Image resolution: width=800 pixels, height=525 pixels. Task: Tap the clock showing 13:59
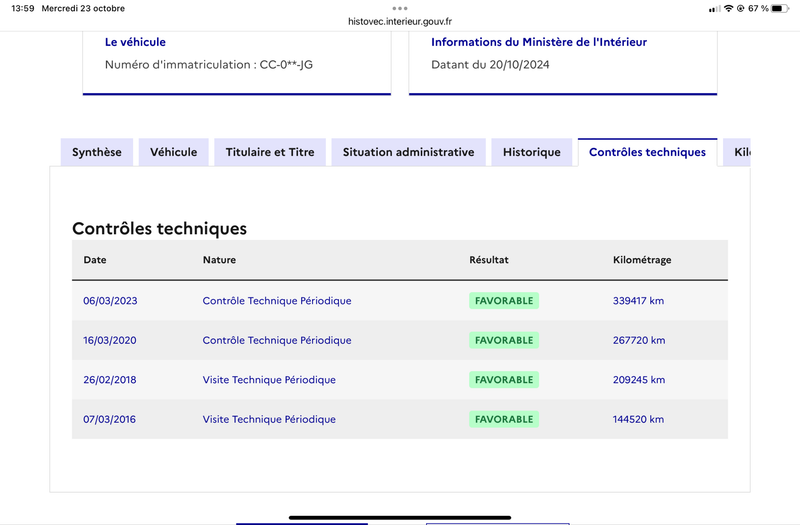pos(23,8)
